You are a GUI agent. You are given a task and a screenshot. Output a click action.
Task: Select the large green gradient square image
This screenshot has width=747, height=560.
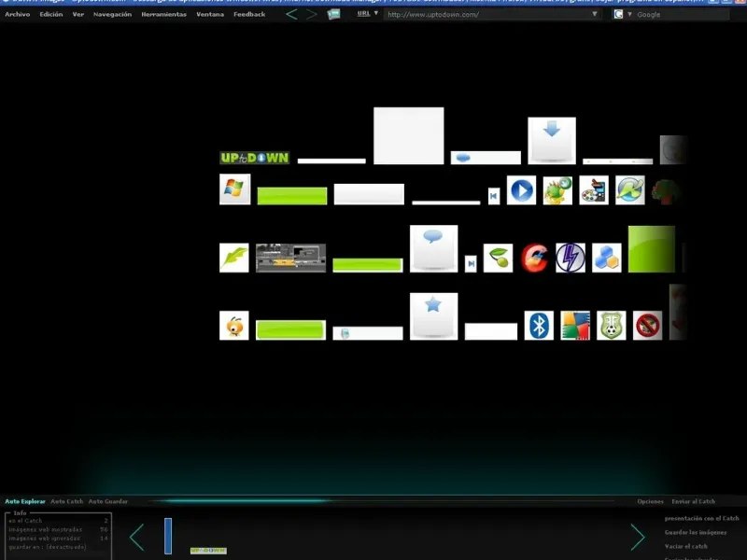tap(652, 249)
